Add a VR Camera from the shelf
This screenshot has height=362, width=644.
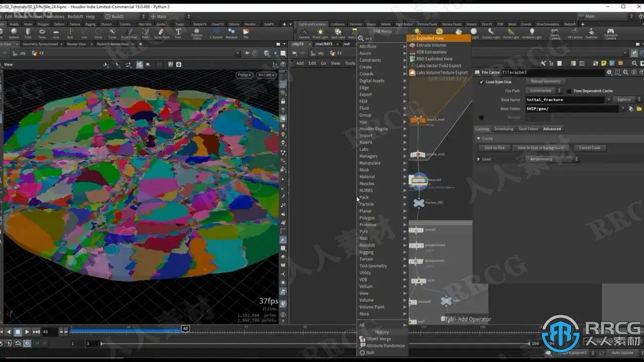(575, 34)
